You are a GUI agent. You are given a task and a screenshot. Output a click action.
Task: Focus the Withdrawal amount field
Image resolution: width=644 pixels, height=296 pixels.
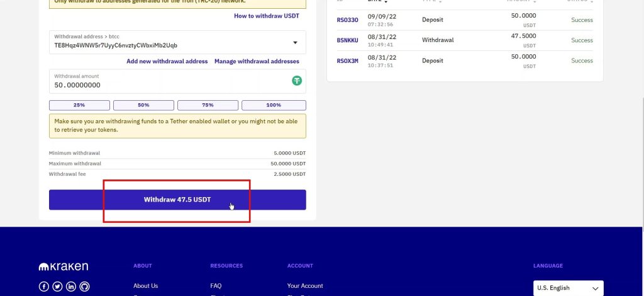pyautogui.click(x=177, y=81)
